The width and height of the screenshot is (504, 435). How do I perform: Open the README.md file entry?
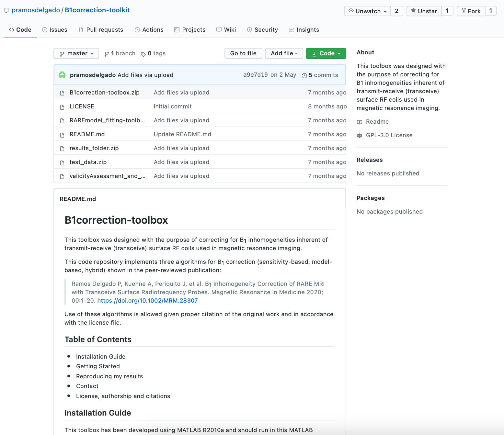[x=87, y=134]
